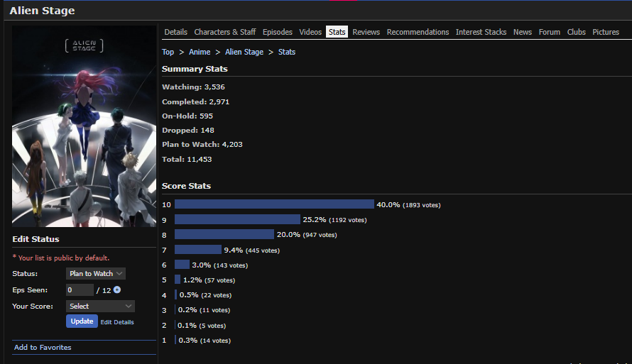Open the Interest Stacks tab
Screen dimensions: 632x364
tap(481, 32)
